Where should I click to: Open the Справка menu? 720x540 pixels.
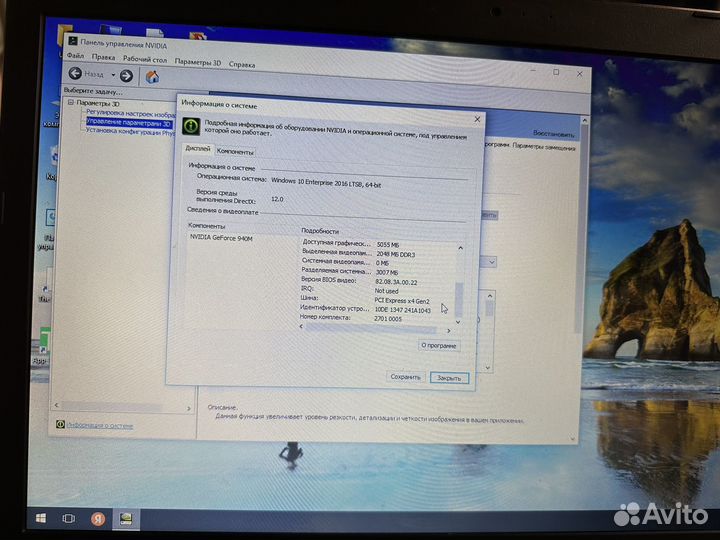click(x=242, y=65)
